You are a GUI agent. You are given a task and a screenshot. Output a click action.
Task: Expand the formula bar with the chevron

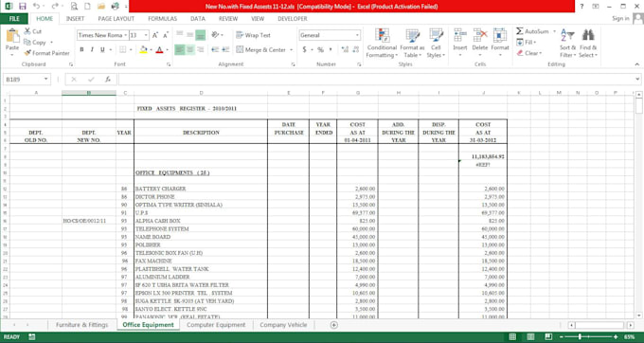pyautogui.click(x=637, y=80)
